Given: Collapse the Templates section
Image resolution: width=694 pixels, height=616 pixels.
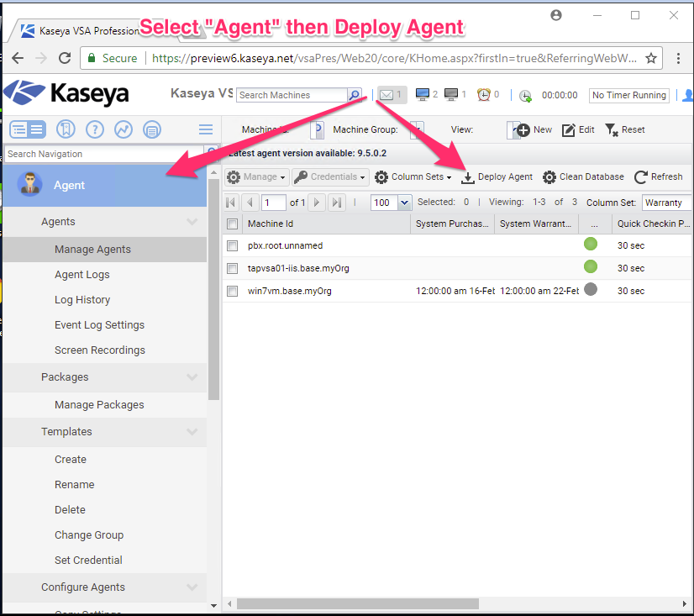Looking at the screenshot, I should point(192,431).
